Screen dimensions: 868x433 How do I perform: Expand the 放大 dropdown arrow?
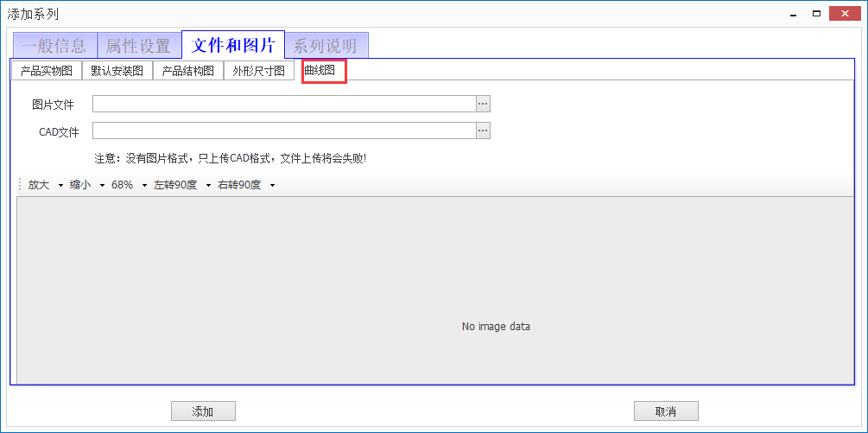click(60, 186)
